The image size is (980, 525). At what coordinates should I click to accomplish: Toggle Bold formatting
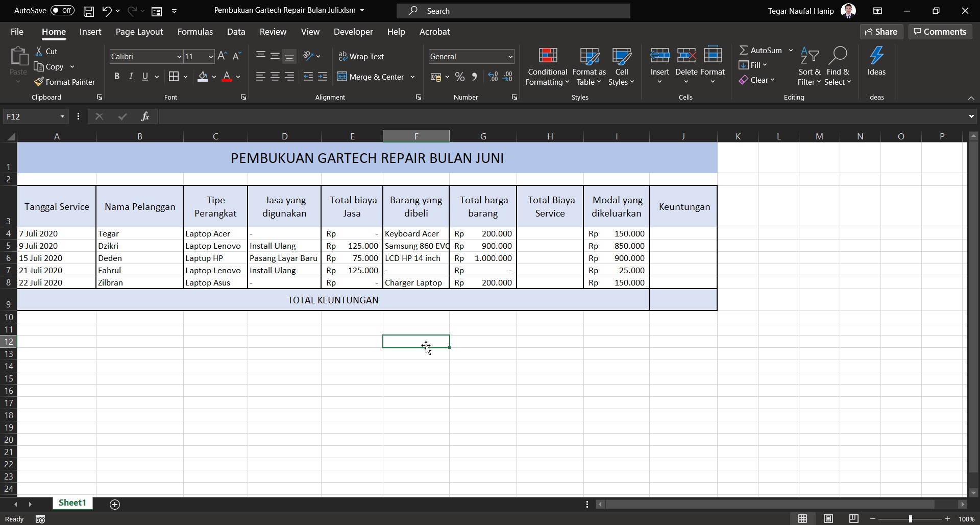click(x=117, y=76)
